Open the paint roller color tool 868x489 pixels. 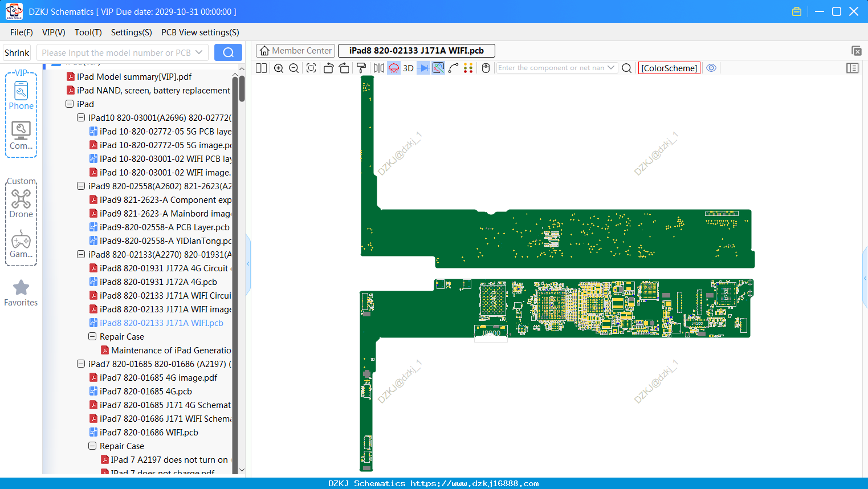tap(361, 68)
